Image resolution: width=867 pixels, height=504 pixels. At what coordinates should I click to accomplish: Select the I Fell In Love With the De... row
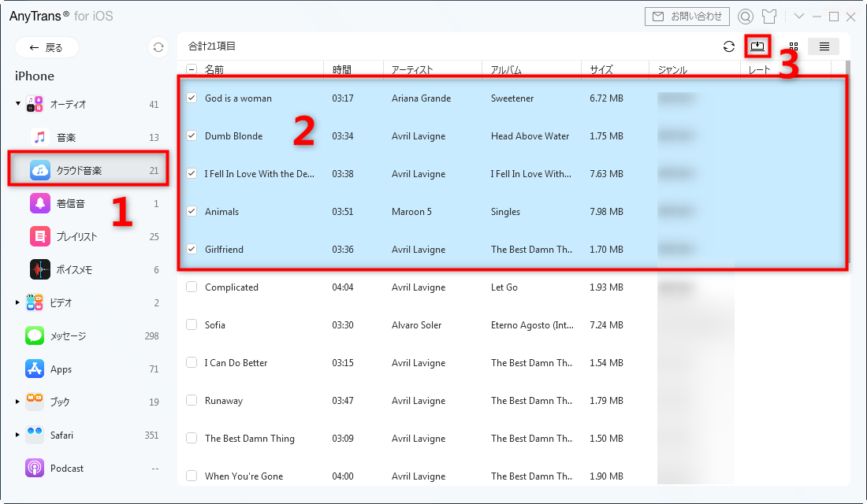click(512, 173)
